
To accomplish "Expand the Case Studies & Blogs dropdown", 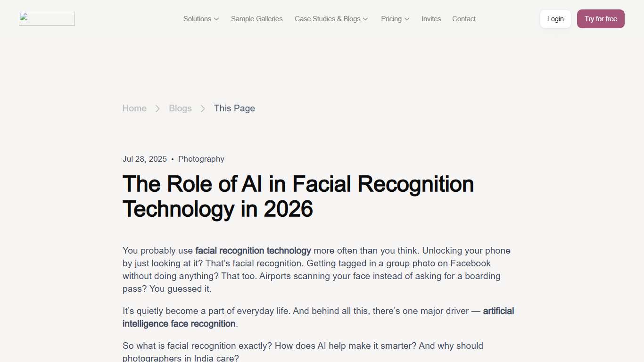I will click(327, 19).
